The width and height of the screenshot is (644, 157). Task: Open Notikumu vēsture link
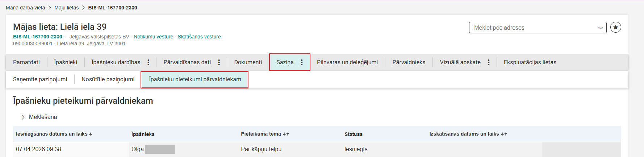click(x=153, y=37)
